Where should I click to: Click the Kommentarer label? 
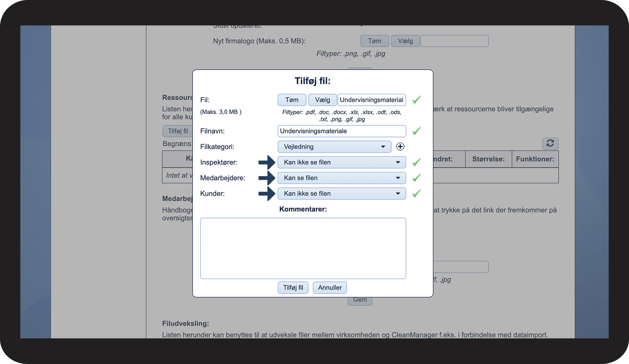pos(303,209)
